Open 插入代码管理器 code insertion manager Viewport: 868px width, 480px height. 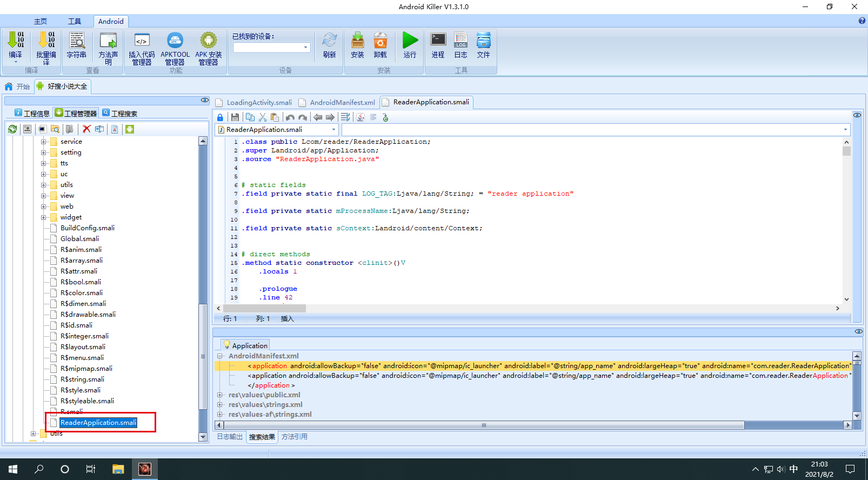click(142, 40)
